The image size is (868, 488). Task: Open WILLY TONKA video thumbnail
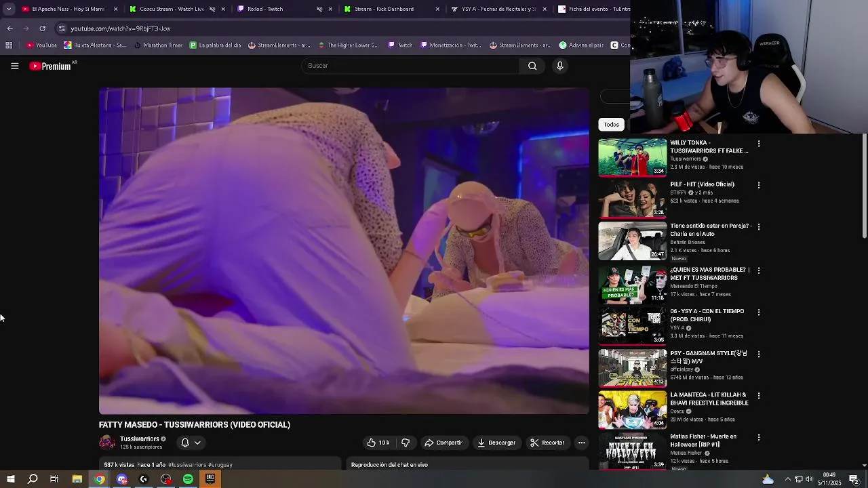(633, 157)
